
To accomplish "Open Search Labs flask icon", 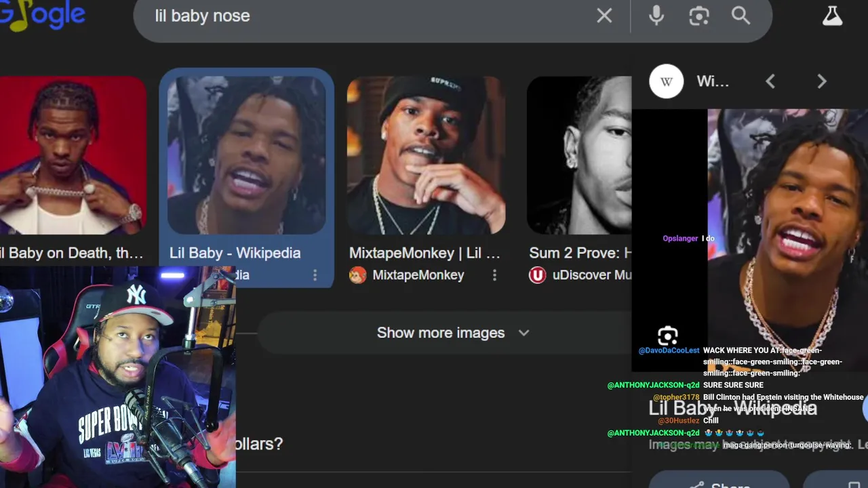I will [832, 16].
